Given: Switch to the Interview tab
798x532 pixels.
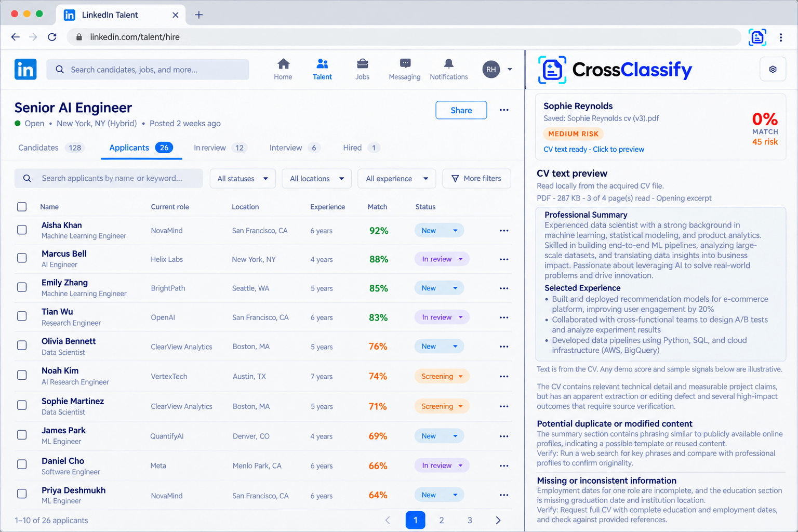Looking at the screenshot, I should tap(295, 148).
